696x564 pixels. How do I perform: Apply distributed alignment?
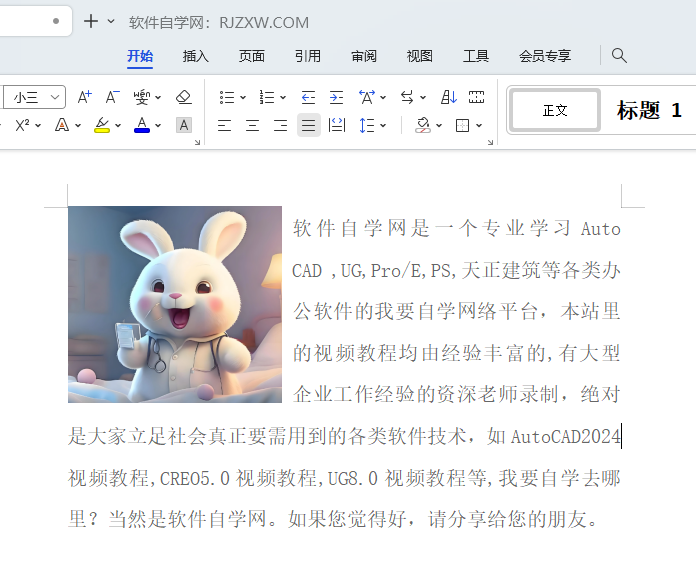click(x=336, y=126)
